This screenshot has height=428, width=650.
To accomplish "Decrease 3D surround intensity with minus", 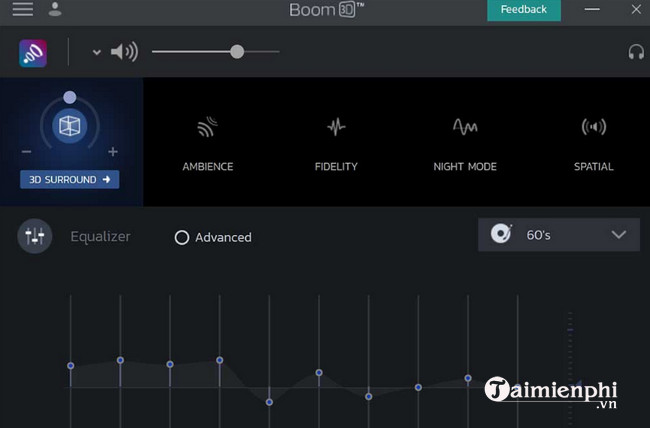I will tap(27, 152).
